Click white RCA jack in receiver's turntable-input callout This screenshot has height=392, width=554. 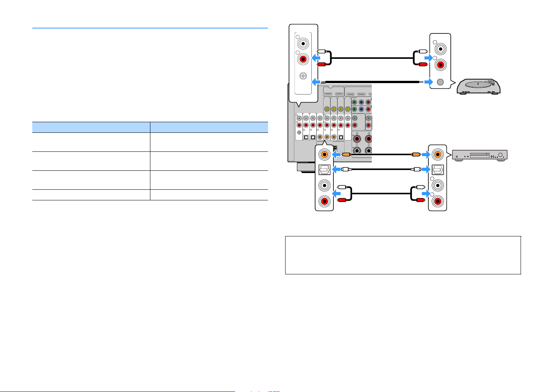tap(303, 44)
